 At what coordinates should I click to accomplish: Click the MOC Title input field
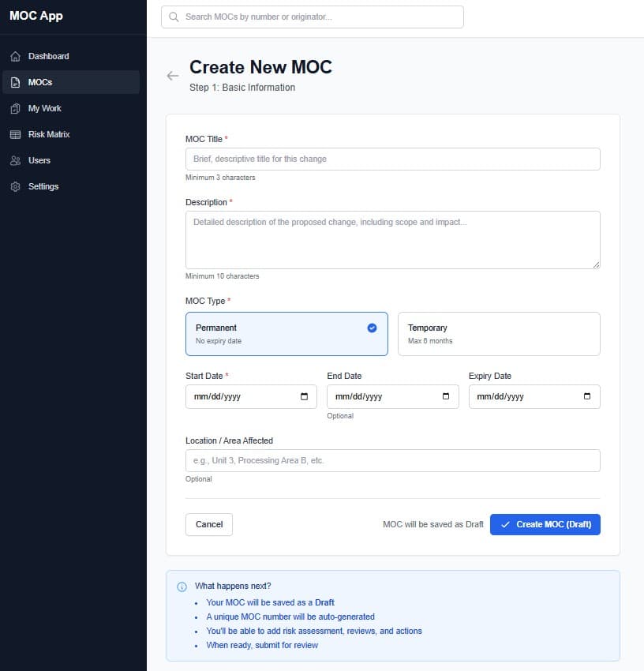point(393,159)
